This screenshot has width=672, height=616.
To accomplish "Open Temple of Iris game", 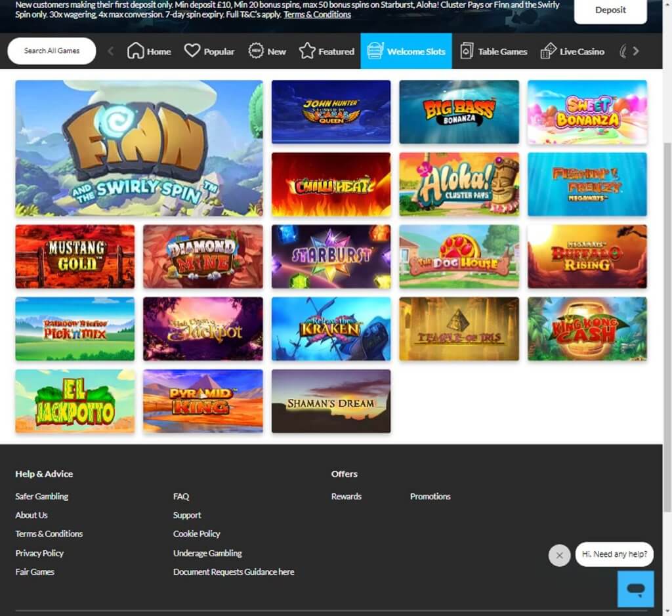I will (459, 329).
